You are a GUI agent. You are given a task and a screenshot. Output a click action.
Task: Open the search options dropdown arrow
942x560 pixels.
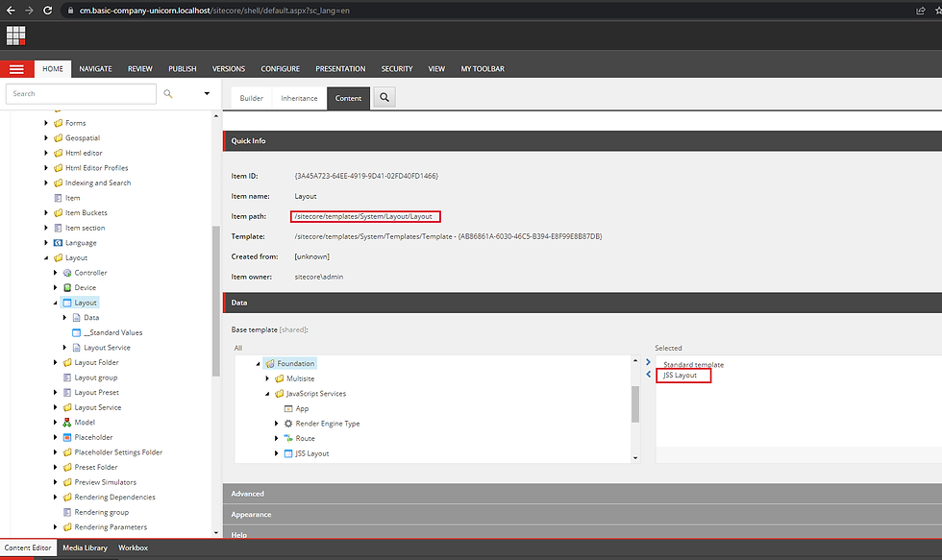coord(207,93)
